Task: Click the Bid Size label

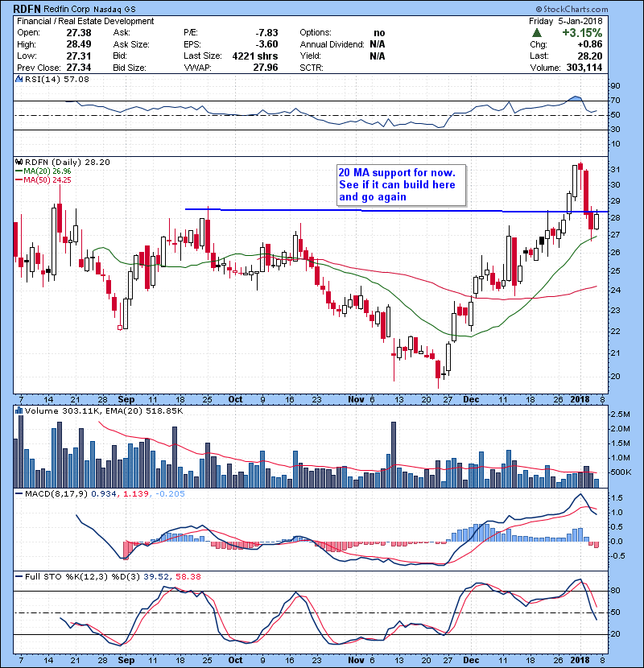Action: pyautogui.click(x=130, y=68)
